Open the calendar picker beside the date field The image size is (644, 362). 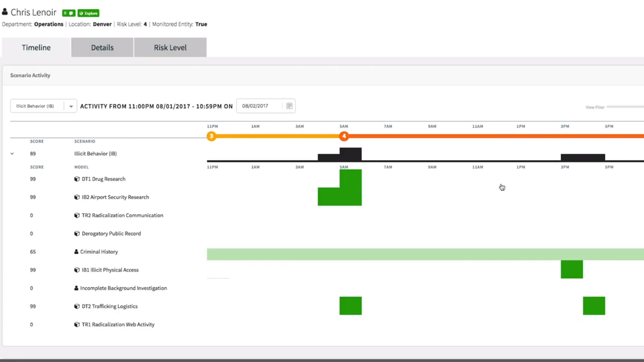[x=289, y=106]
